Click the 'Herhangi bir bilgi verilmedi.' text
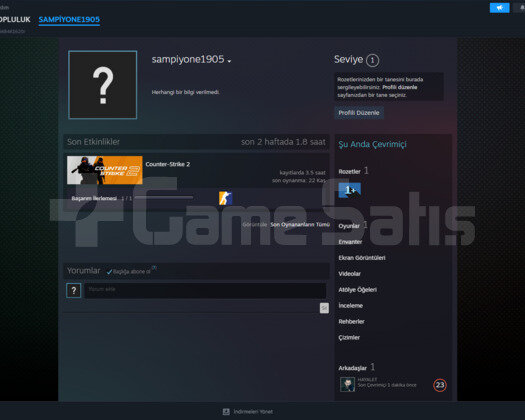Screen dimensions: 525x420 [x=185, y=92]
